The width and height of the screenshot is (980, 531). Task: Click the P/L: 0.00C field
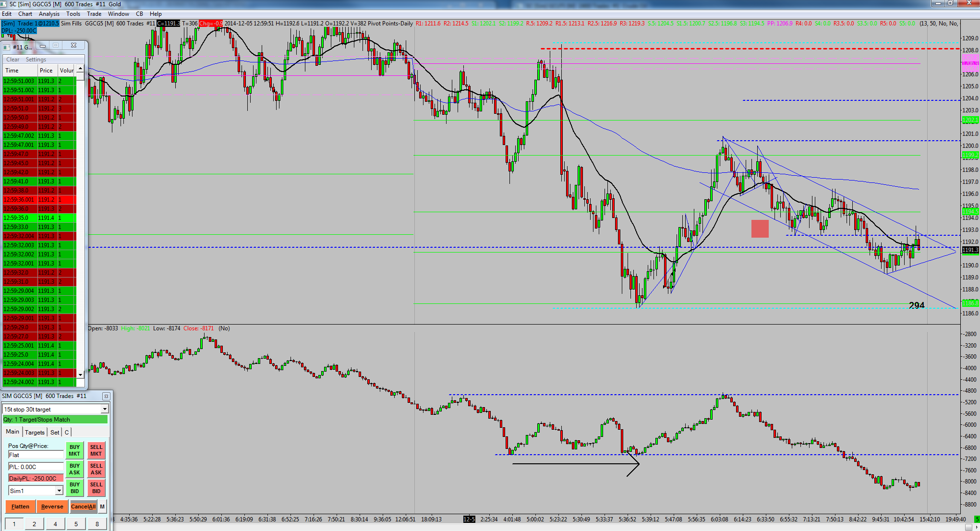[36, 467]
